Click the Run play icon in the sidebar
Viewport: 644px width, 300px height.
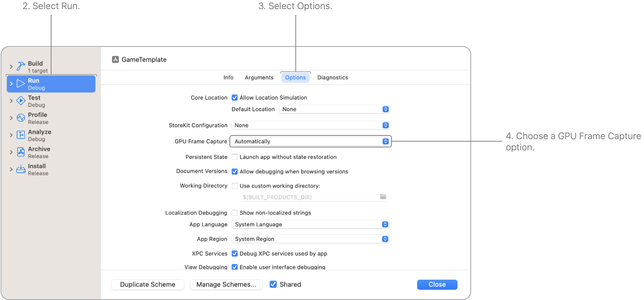[20, 83]
